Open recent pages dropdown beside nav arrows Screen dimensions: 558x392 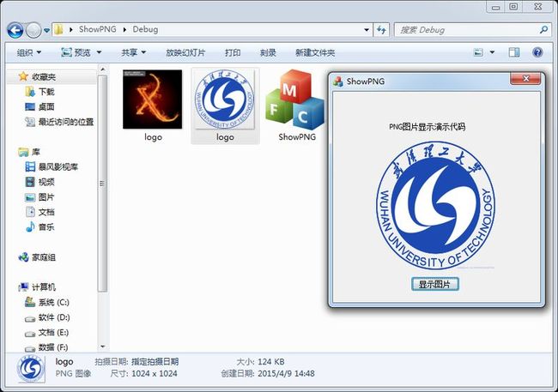[46, 31]
